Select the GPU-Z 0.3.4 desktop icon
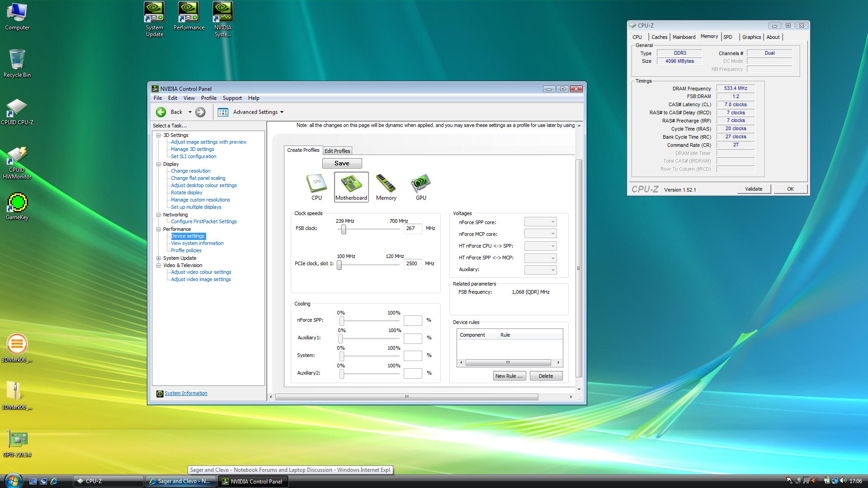The height and width of the screenshot is (488, 868). (x=17, y=443)
